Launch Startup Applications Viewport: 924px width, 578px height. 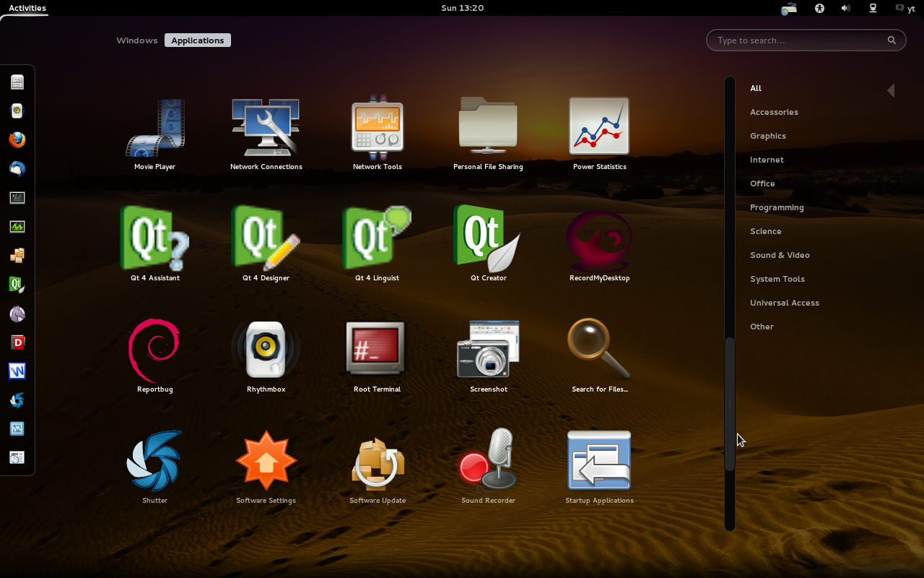click(x=599, y=460)
